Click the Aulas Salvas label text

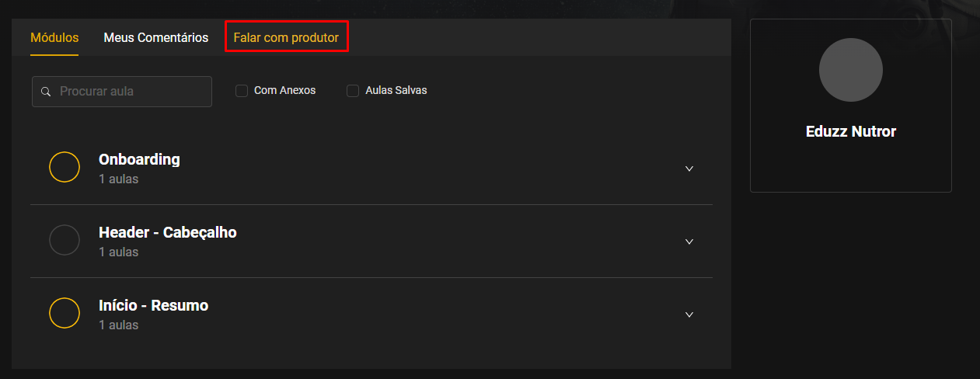tap(396, 90)
